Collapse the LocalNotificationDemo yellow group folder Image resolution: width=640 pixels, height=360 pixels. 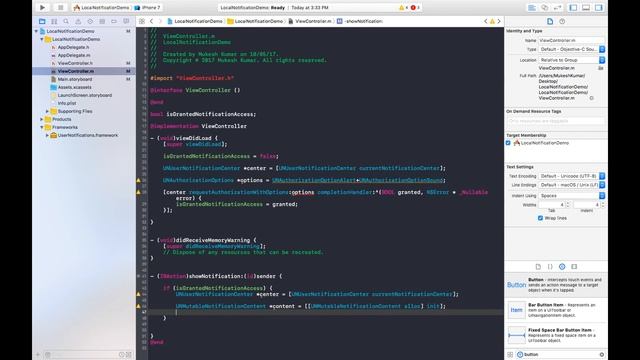click(x=42, y=39)
